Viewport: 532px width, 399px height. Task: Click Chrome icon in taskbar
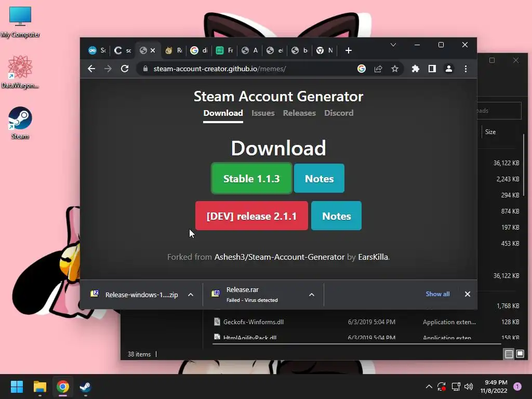pyautogui.click(x=63, y=387)
